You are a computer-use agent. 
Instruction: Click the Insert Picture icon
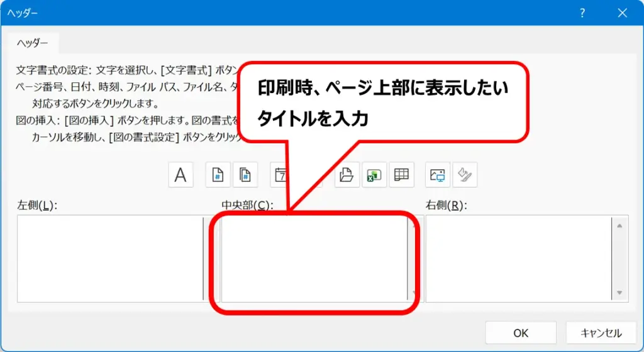(x=438, y=175)
